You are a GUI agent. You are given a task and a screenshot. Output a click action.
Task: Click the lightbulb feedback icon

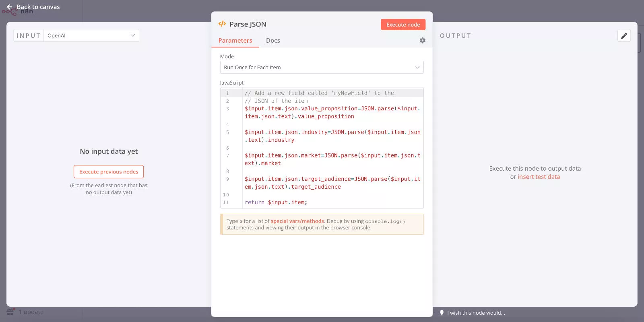(x=442, y=313)
